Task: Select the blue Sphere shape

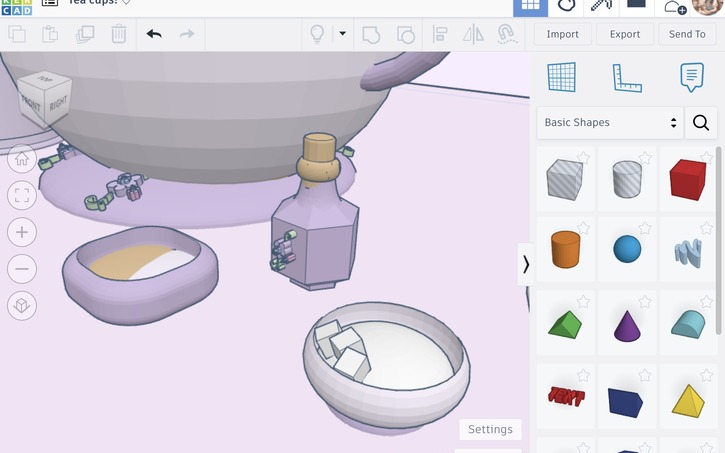Action: pyautogui.click(x=627, y=249)
